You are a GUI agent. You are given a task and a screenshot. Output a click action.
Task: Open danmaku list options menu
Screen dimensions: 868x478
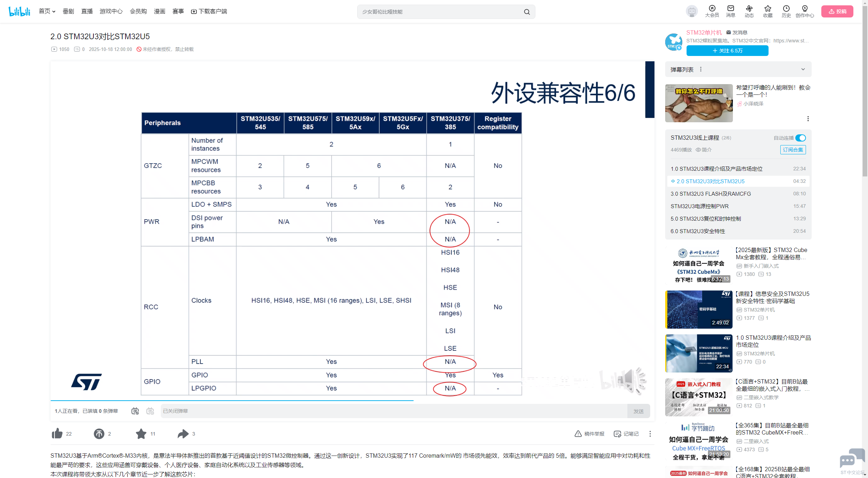(x=701, y=70)
